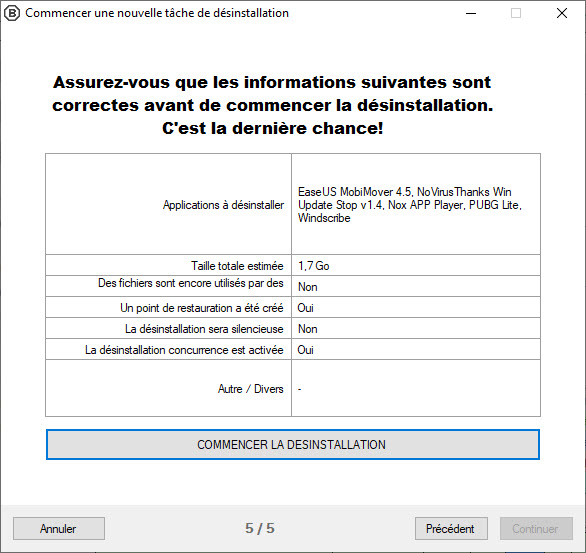Close the uninstall wizard window
Screen dimensions: 586x553
pos(562,13)
